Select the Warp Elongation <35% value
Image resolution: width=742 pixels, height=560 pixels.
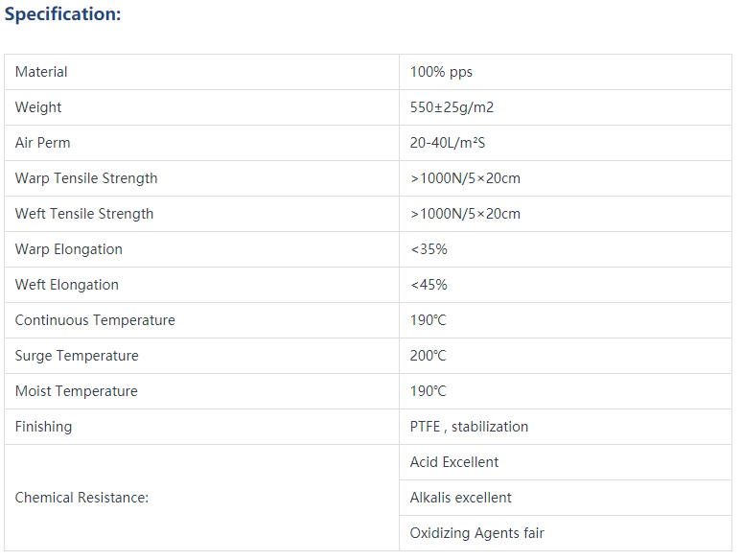pos(429,249)
